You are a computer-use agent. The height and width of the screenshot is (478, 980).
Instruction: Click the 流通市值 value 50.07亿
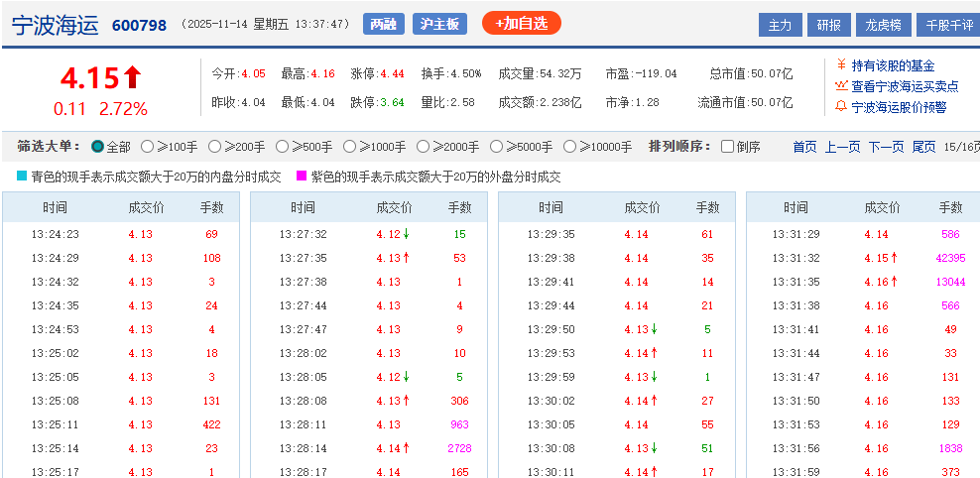pos(773,102)
